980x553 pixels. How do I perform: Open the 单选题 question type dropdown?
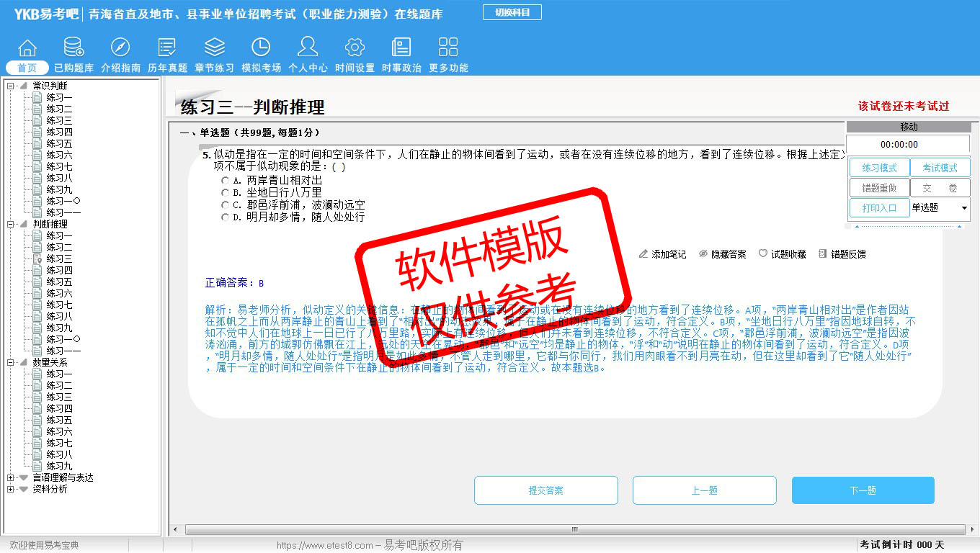(964, 208)
